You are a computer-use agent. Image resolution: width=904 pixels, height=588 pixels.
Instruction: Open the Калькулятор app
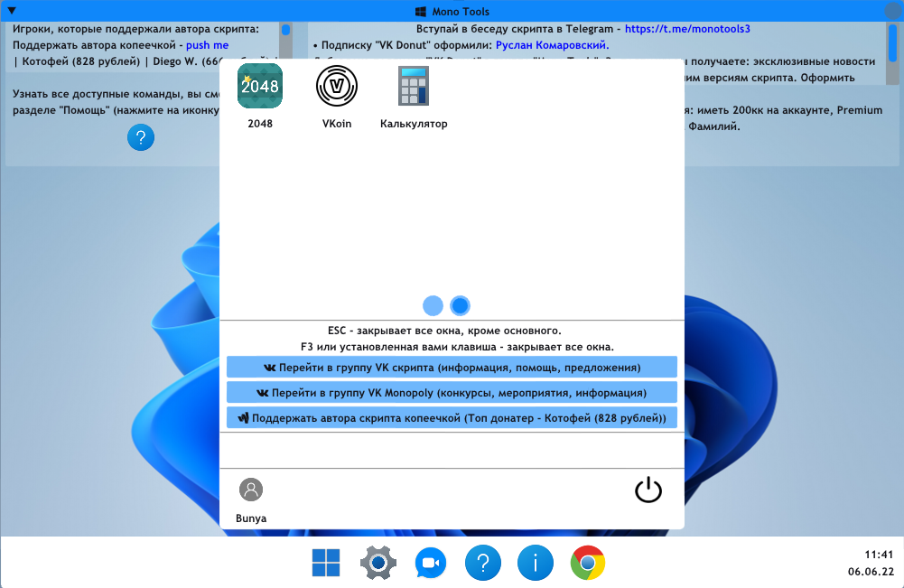(414, 86)
